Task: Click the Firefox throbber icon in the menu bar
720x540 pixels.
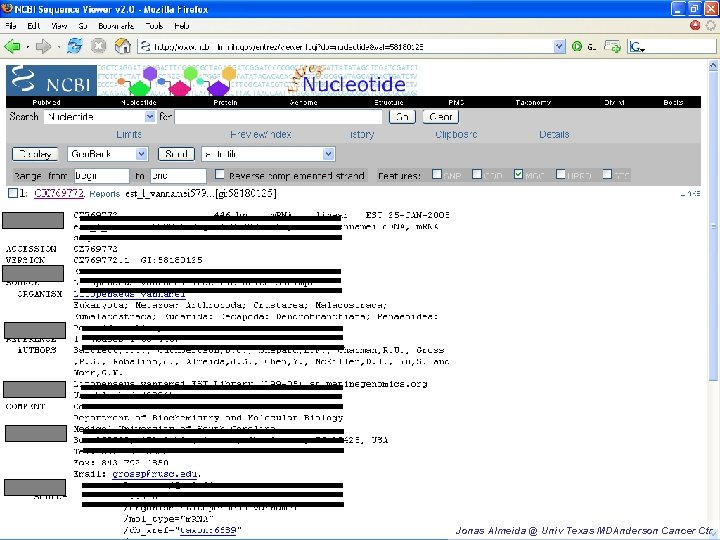Action: pyautogui.click(x=710, y=26)
